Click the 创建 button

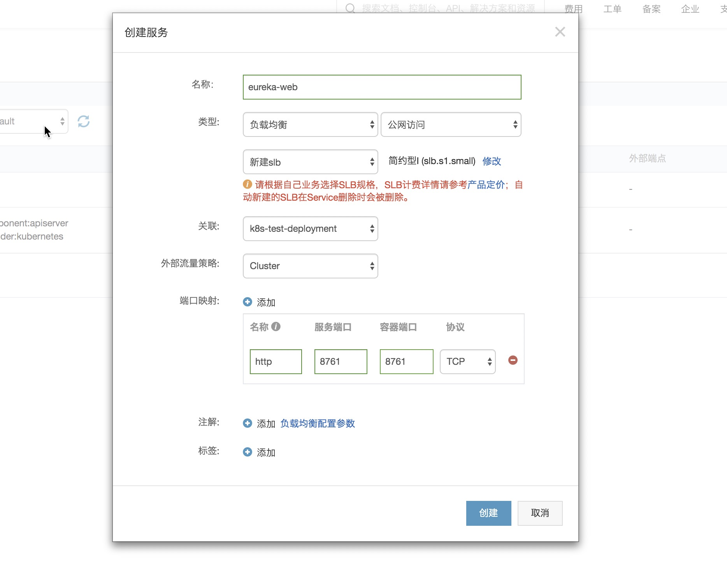(489, 513)
